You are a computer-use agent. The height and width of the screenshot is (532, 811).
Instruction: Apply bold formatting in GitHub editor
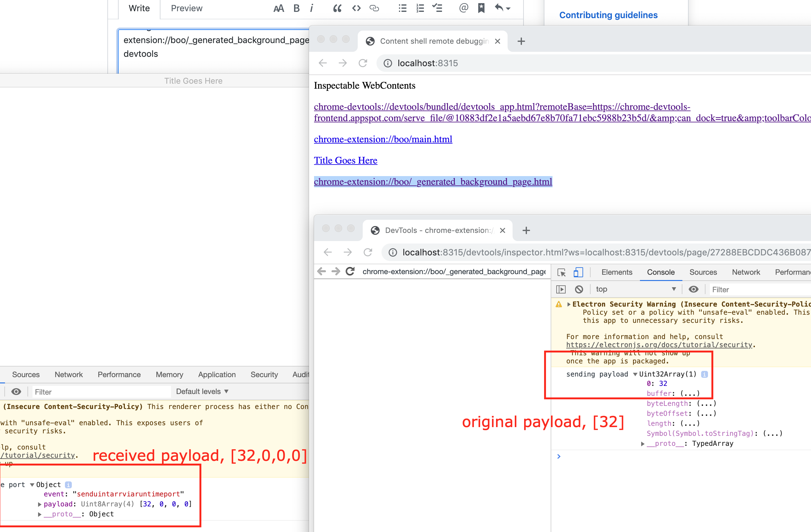pyautogui.click(x=297, y=8)
